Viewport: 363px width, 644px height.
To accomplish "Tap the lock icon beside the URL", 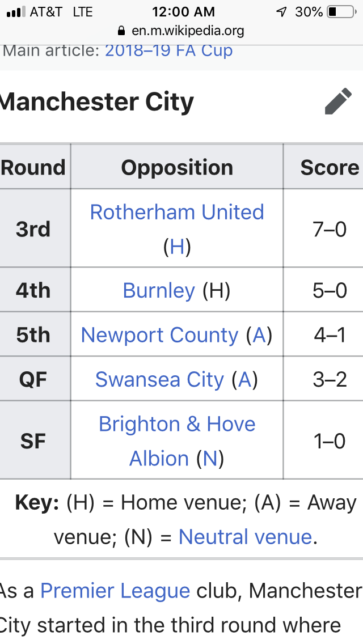I will pyautogui.click(x=120, y=30).
